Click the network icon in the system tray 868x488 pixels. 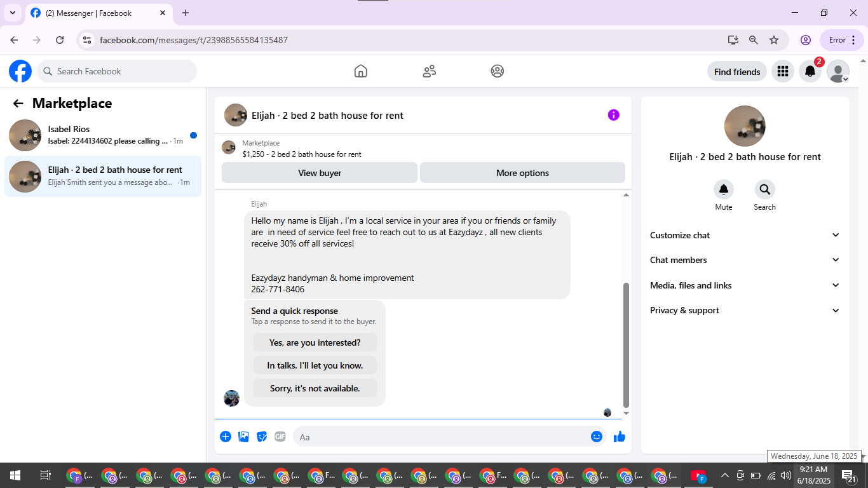pos(771,475)
